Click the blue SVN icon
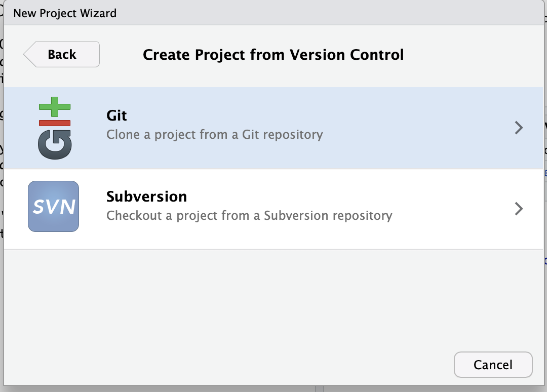547x392 pixels. point(53,207)
